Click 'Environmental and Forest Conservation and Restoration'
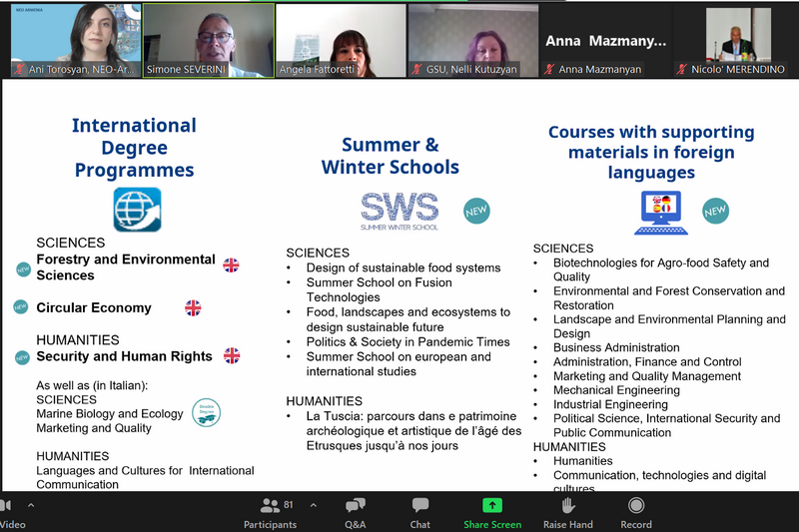 (669, 297)
